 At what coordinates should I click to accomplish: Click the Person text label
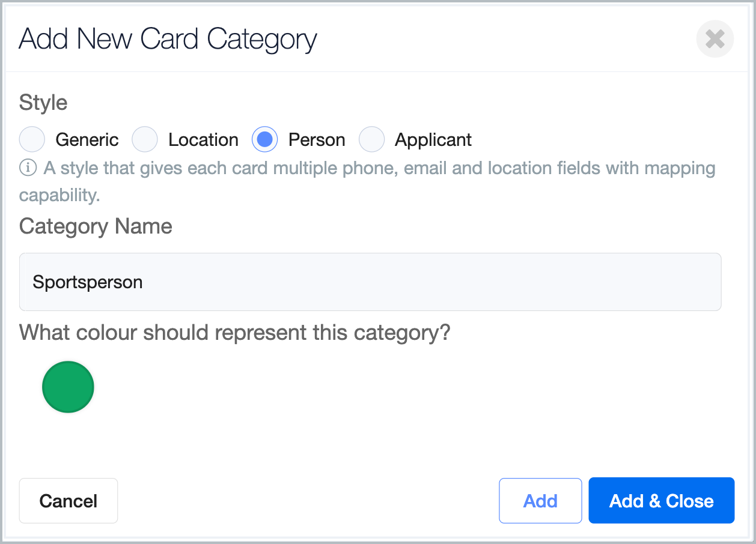317,140
